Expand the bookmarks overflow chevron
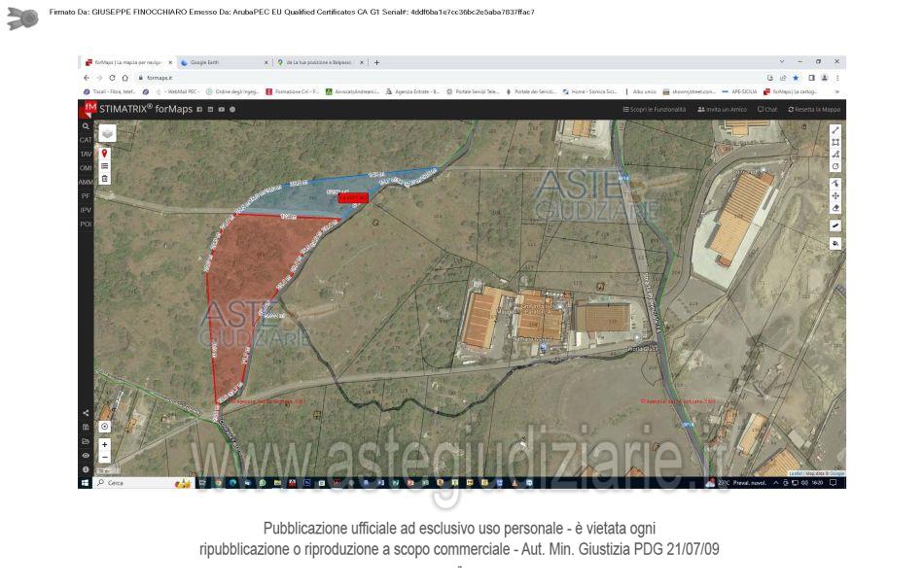The image size is (924, 587). (x=836, y=91)
